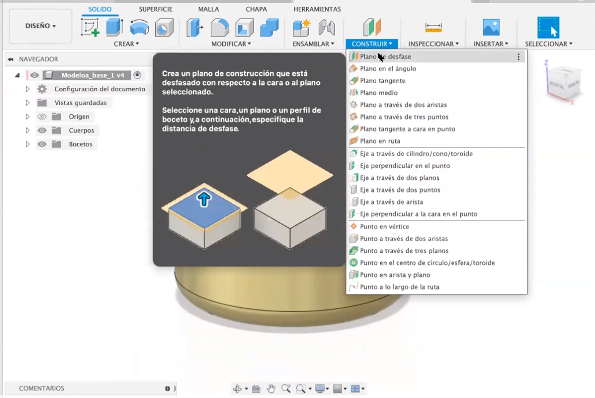Close the CONSTRUIR dropdown menu
The height and width of the screenshot is (398, 595).
coord(372,44)
